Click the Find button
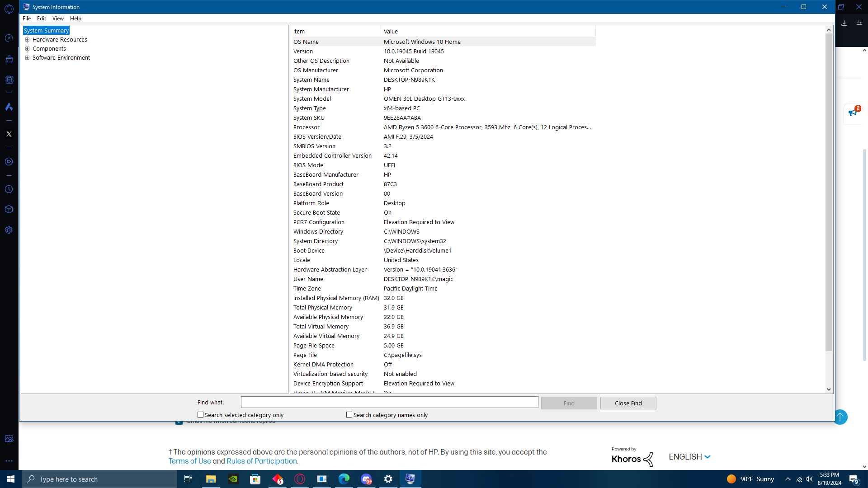 click(x=569, y=403)
